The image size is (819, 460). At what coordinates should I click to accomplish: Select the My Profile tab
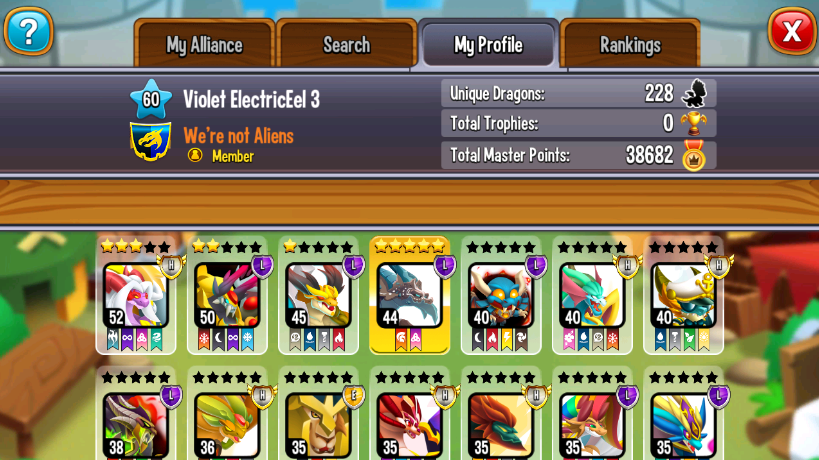[488, 44]
